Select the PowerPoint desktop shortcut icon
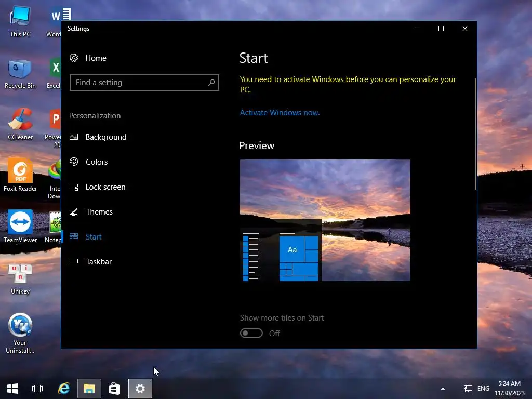The height and width of the screenshot is (399, 532). tap(54, 128)
